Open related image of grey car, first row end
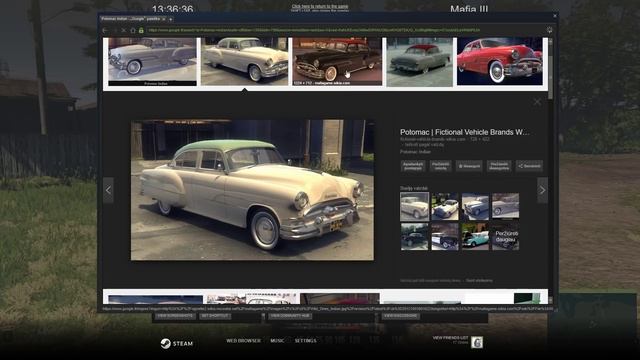Screen dimensions: 640x360 click(505, 207)
